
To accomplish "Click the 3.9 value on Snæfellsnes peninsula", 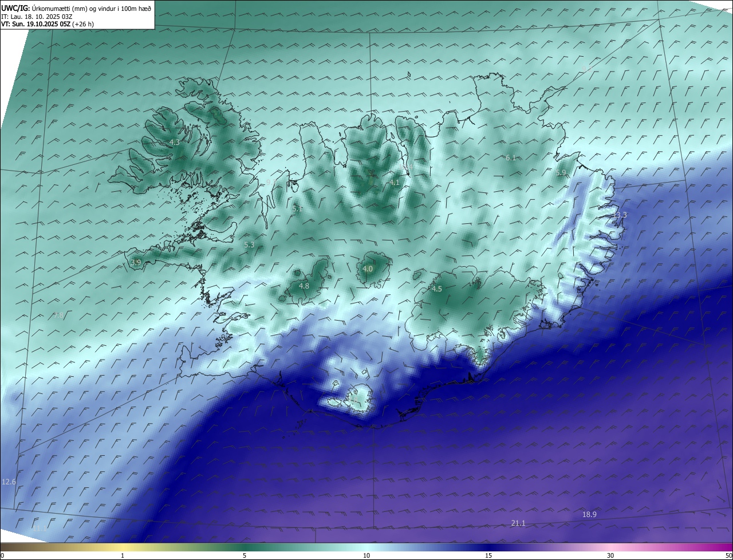I will click(x=136, y=262).
